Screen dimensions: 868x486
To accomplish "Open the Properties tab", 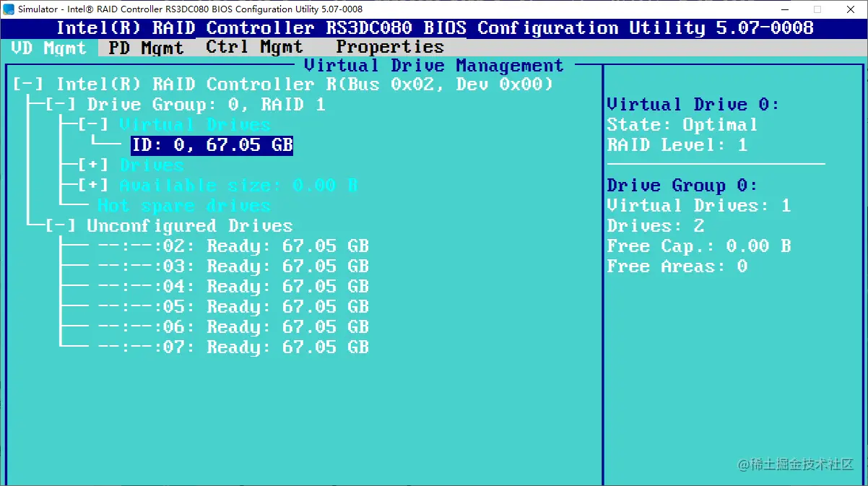I will pos(390,48).
